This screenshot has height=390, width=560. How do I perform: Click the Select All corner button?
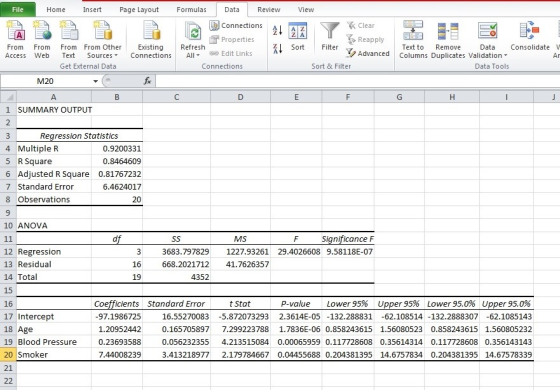(x=8, y=97)
